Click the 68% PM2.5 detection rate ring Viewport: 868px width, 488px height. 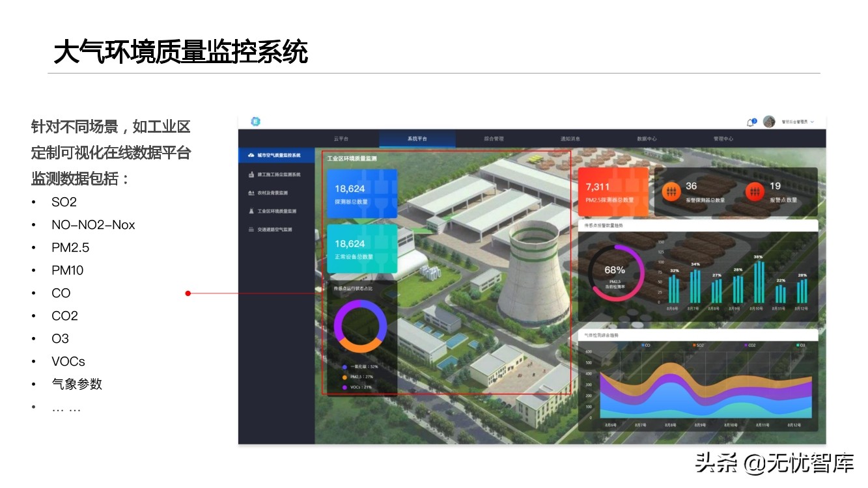coord(615,273)
